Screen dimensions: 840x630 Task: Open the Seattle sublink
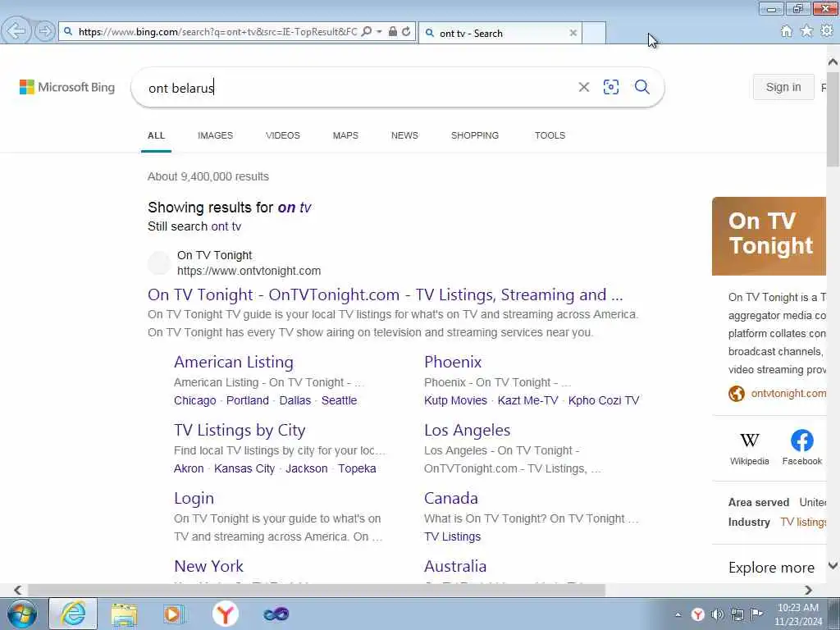tap(339, 400)
